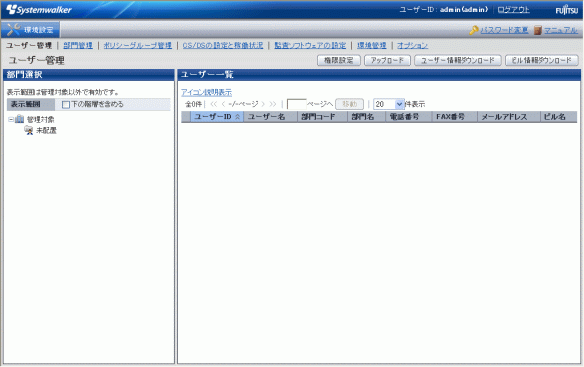Click the 電話番号 column header
Screen dimensions: 584x367
click(409, 117)
